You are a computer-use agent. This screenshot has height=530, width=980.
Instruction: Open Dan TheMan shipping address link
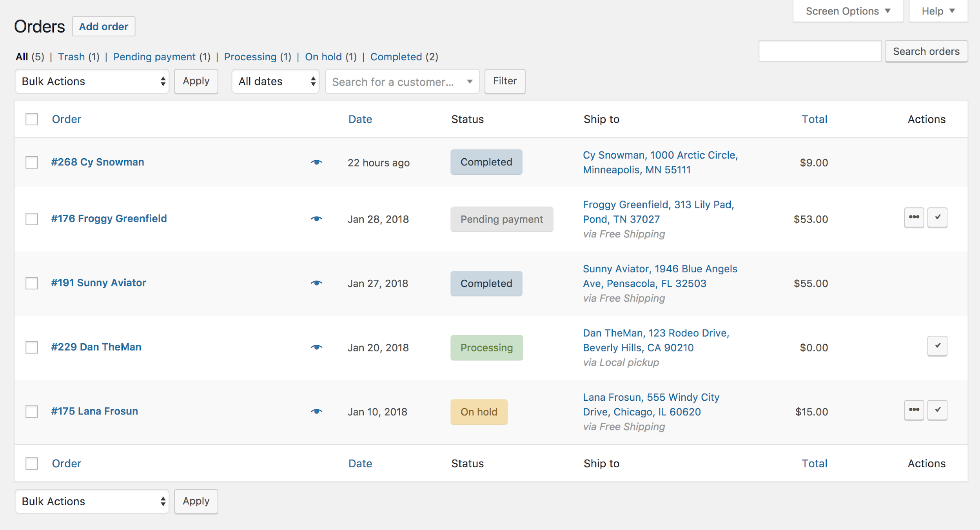coord(656,340)
